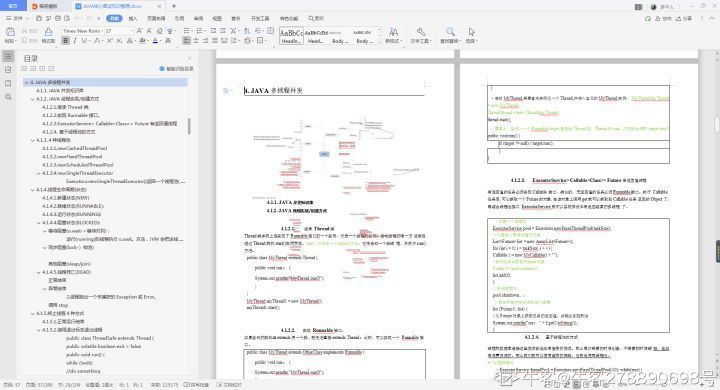Open Find and Replace magnifier tool
Screen dimensions: 720x390
pyautogui.click(x=450, y=32)
